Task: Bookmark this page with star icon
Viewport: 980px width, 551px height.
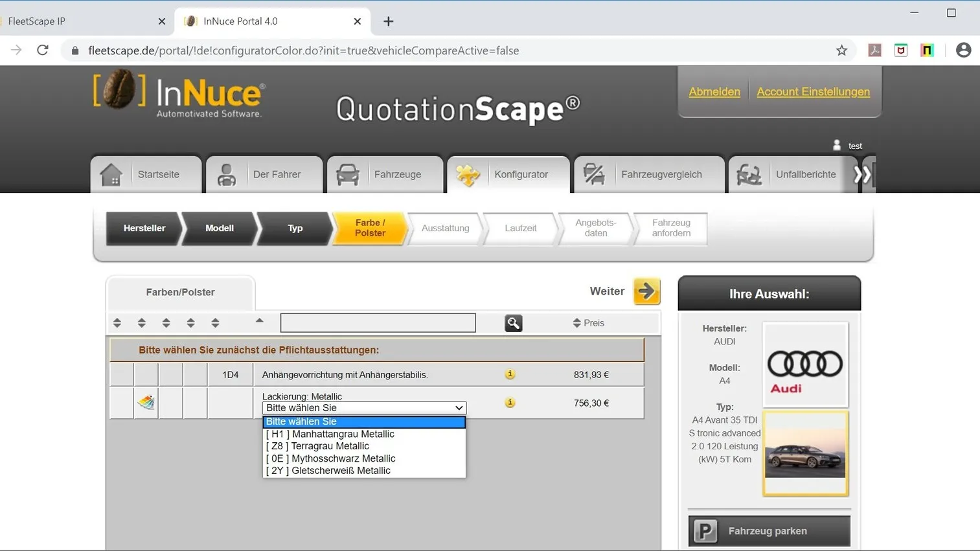Action: point(841,51)
